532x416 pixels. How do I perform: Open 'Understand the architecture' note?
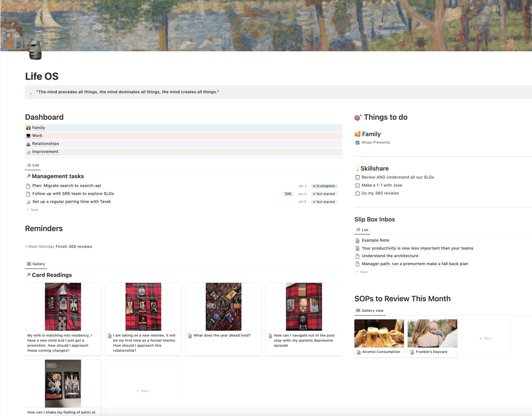[x=390, y=256]
